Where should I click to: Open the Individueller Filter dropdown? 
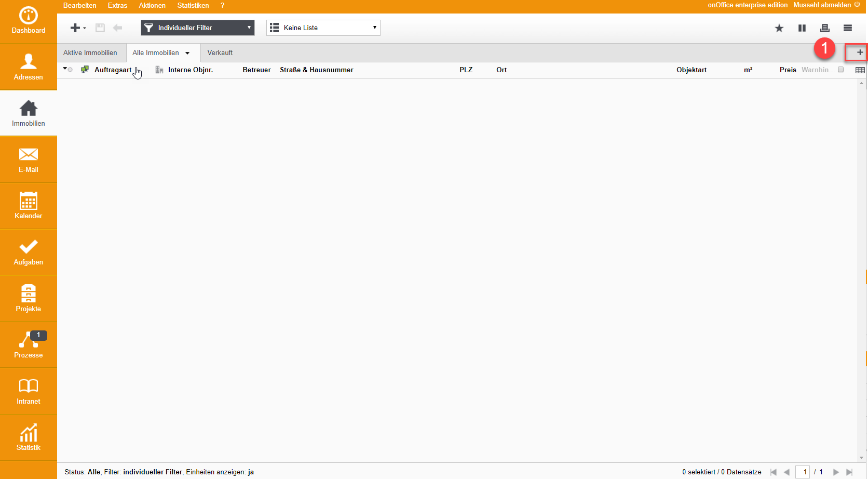(x=198, y=28)
